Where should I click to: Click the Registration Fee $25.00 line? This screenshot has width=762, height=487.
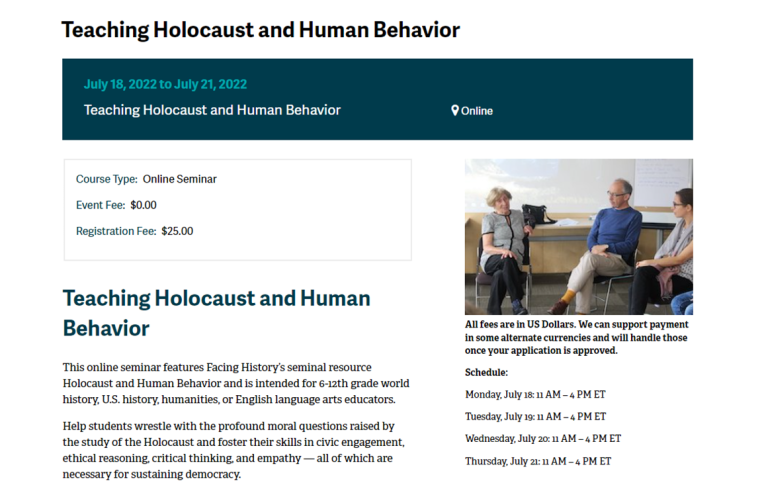click(134, 231)
